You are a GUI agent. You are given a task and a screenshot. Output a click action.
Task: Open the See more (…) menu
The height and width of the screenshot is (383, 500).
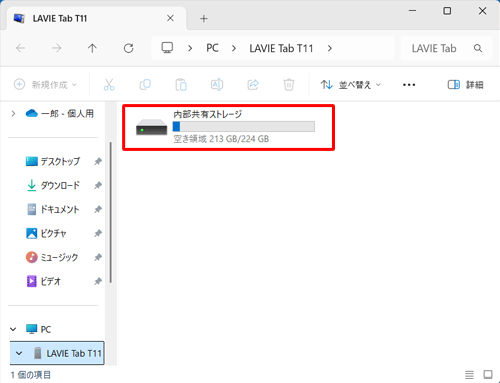pyautogui.click(x=409, y=85)
